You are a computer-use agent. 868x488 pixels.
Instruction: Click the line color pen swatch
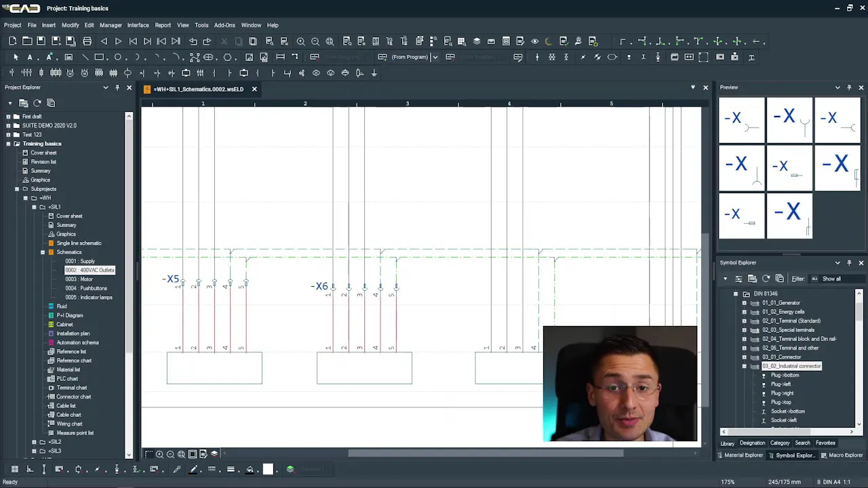(x=193, y=469)
